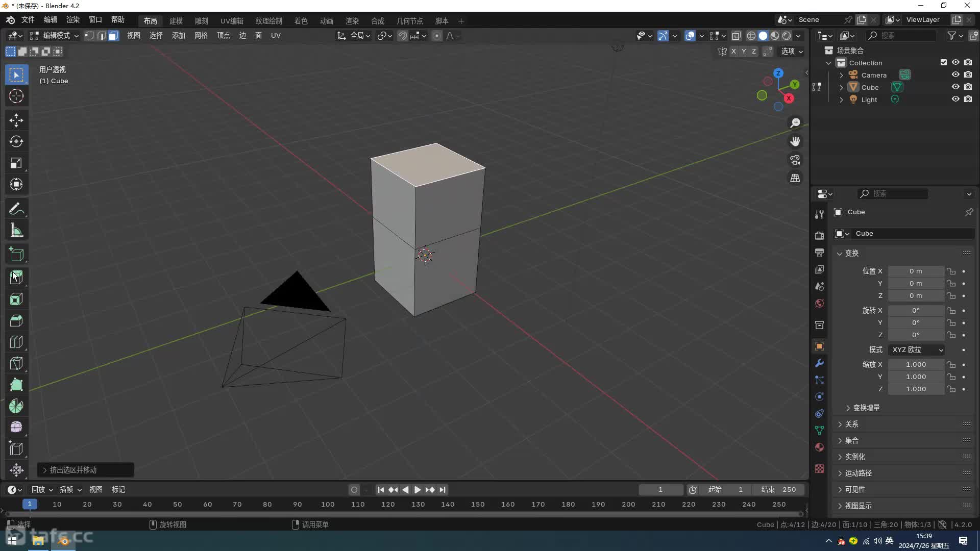Select the Edge Slide tool
Viewport: 980px width, 551px height.
click(16, 448)
